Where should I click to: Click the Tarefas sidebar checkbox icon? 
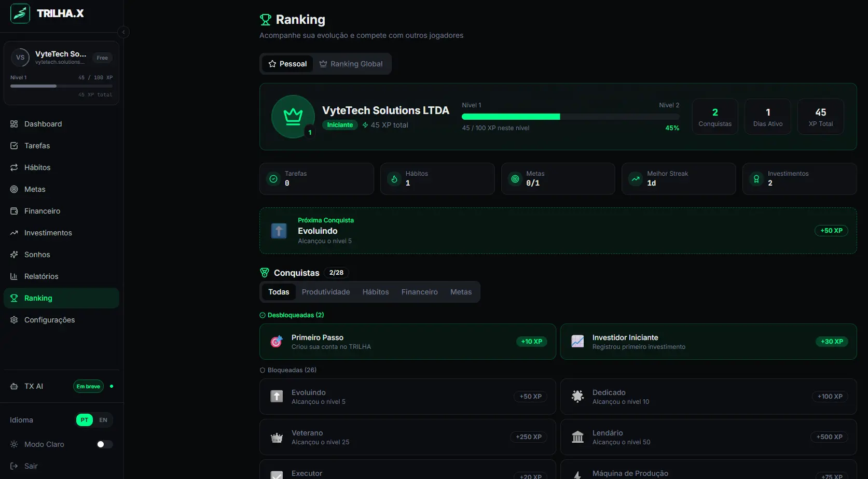[x=14, y=146]
